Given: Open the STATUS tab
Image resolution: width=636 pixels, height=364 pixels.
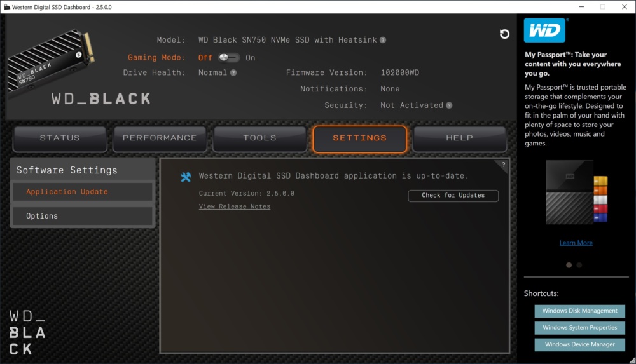Looking at the screenshot, I should point(60,138).
